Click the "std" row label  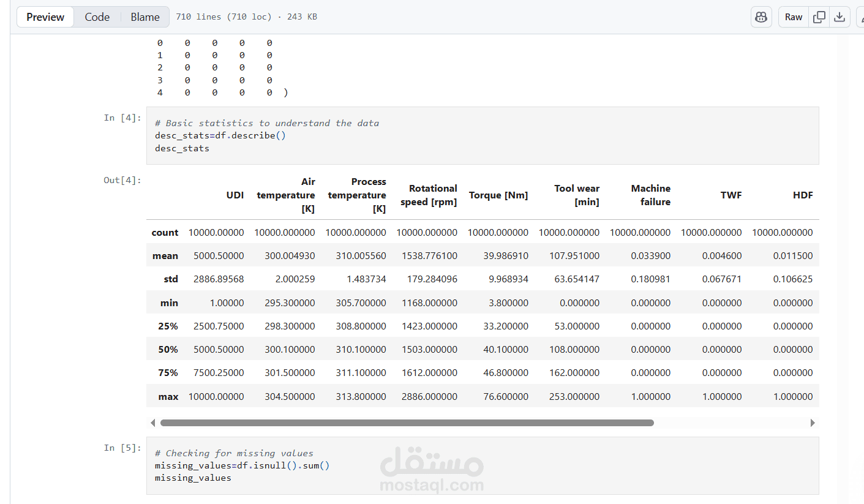pyautogui.click(x=171, y=279)
